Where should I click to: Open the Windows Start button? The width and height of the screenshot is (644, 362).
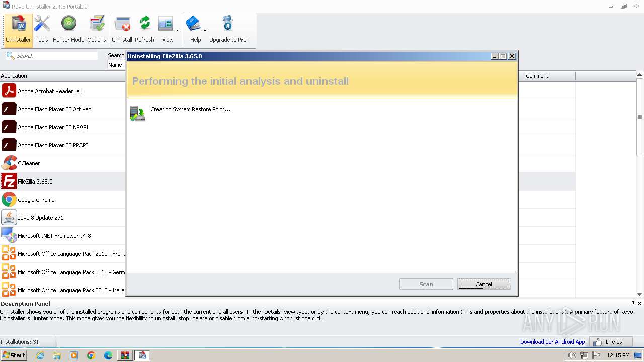[14, 355]
